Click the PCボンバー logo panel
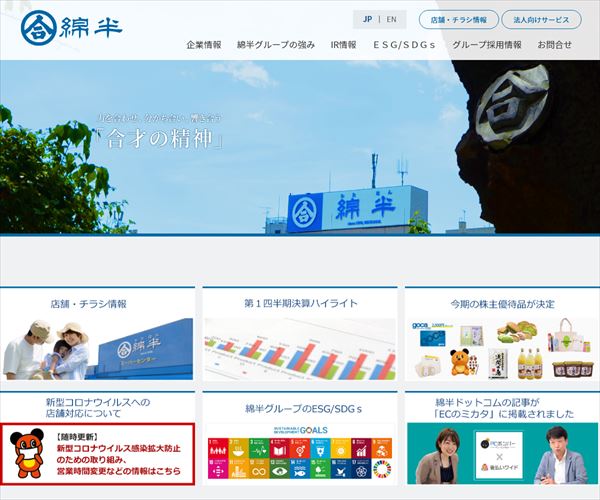 [499, 455]
